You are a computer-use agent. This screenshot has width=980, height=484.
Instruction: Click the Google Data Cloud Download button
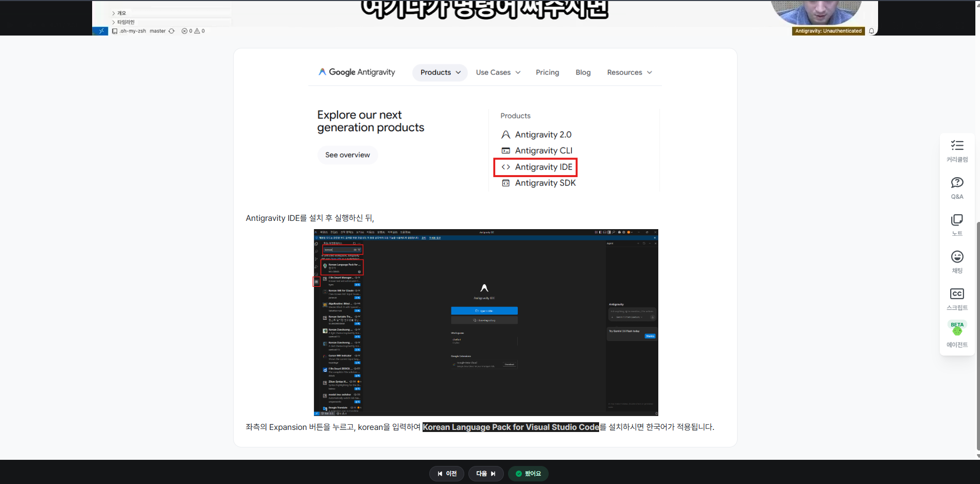[x=509, y=365]
